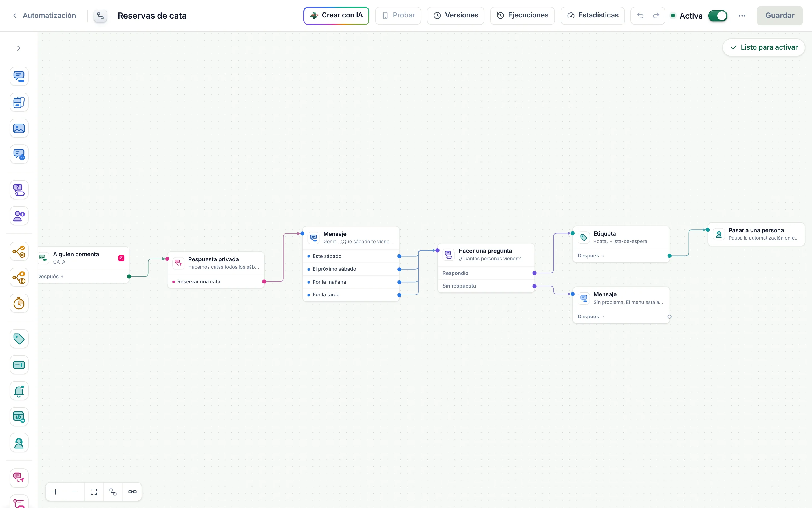Add the notification bell block from sidebar
Viewport: 812px width, 508px height.
tap(19, 391)
